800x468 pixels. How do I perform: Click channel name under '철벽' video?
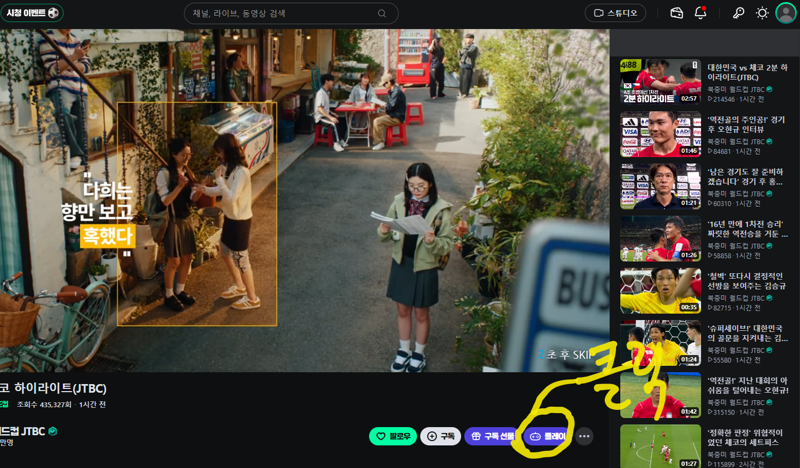[x=736, y=298]
